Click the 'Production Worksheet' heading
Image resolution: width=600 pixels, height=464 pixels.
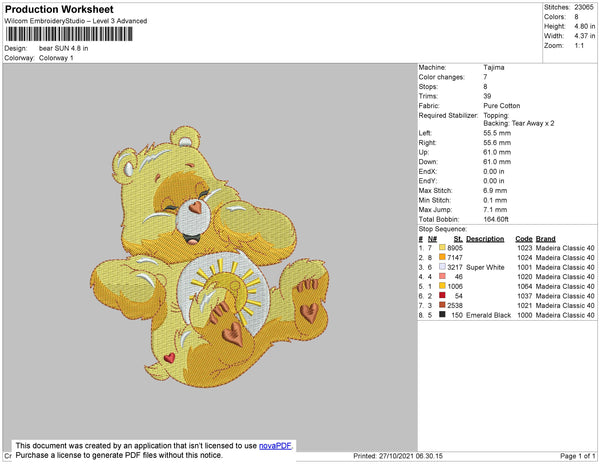59,9
